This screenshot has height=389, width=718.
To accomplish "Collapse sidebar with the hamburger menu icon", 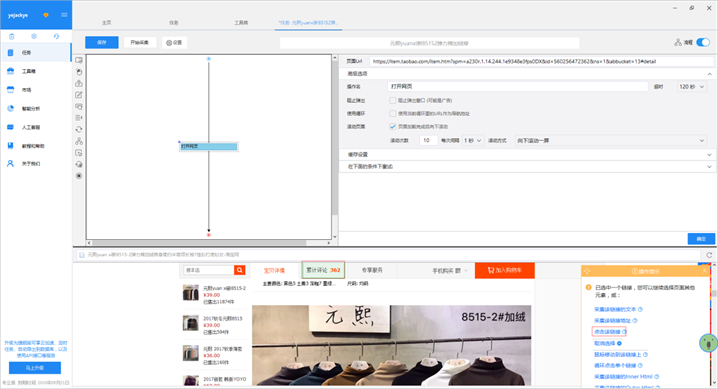I will point(64,15).
